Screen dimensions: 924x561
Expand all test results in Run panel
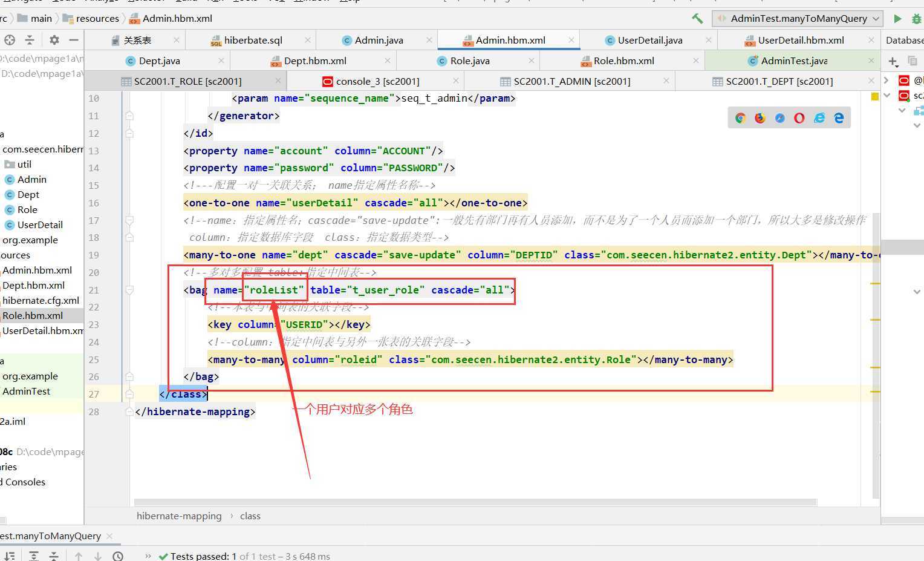[x=34, y=556]
